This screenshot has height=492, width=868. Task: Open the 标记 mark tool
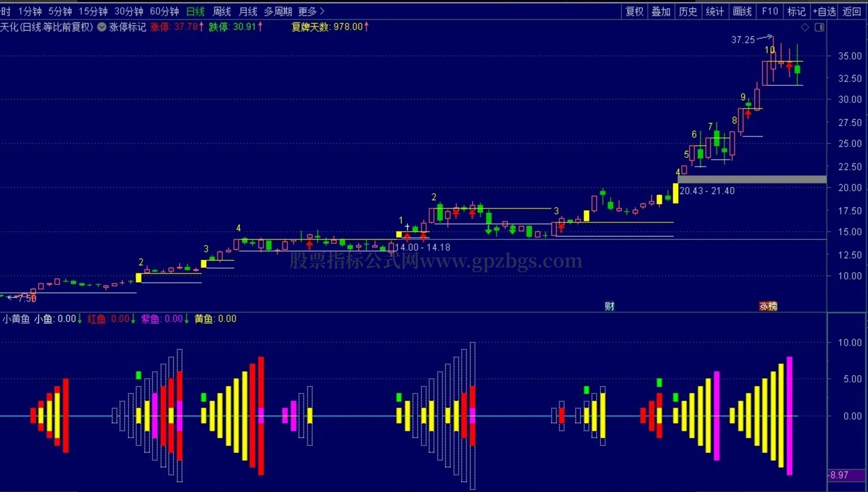coord(796,11)
